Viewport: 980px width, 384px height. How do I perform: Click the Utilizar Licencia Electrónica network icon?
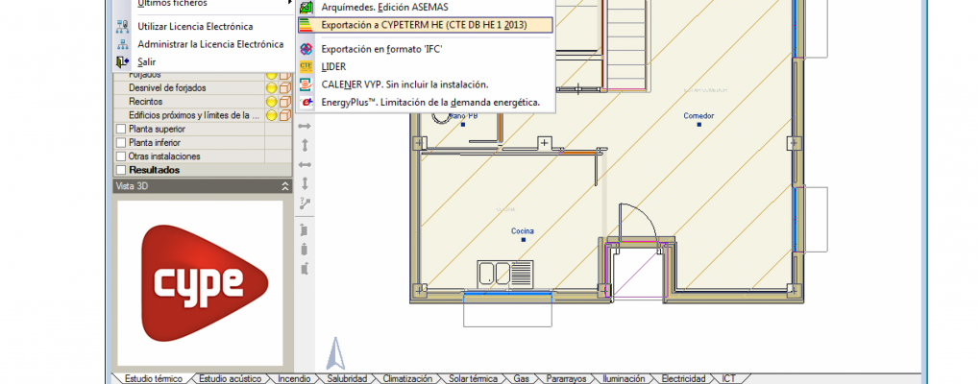point(123,26)
